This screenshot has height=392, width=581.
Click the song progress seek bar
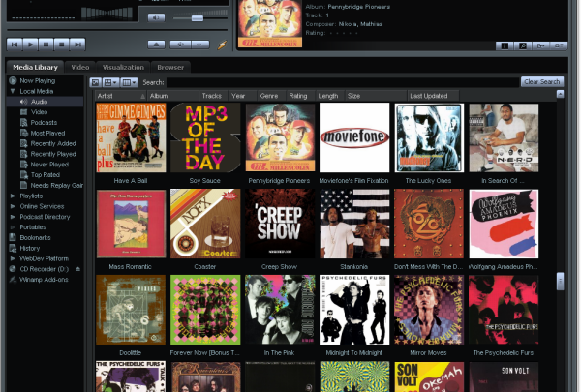(117, 29)
